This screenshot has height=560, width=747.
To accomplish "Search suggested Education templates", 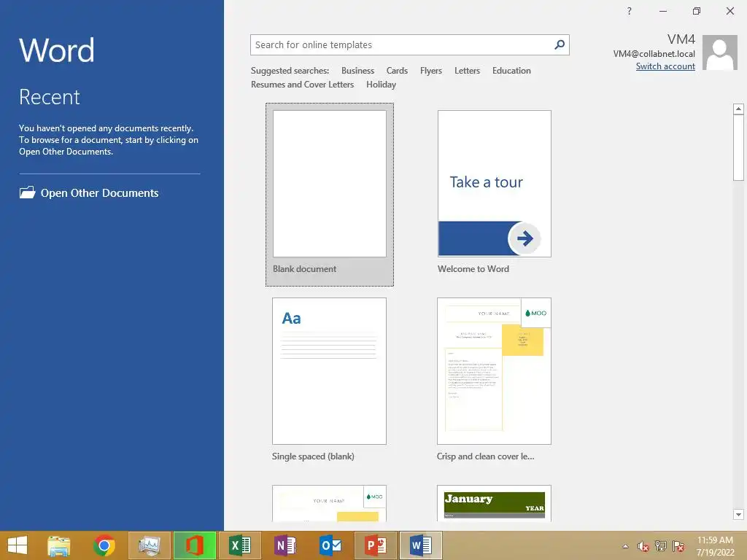I will click(x=511, y=71).
